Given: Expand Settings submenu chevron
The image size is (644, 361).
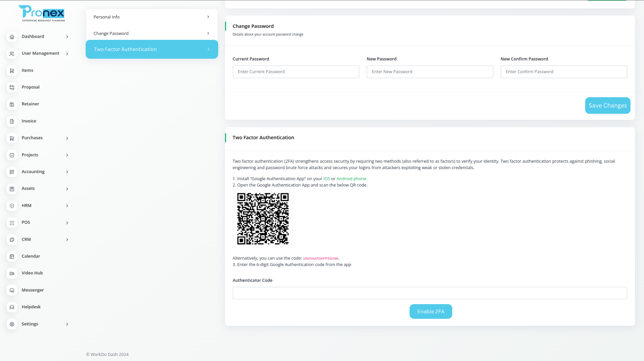Looking at the screenshot, I should (67, 324).
